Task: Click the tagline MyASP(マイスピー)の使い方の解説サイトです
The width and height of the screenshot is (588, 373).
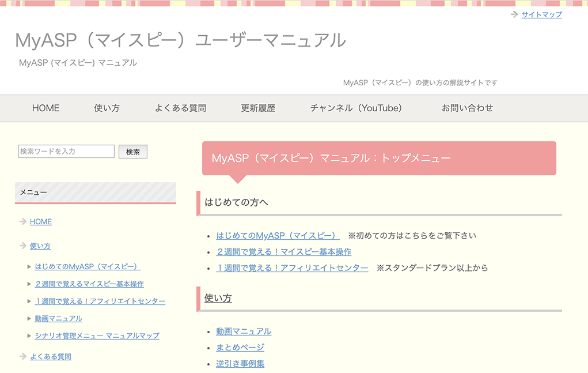Action: [x=420, y=82]
